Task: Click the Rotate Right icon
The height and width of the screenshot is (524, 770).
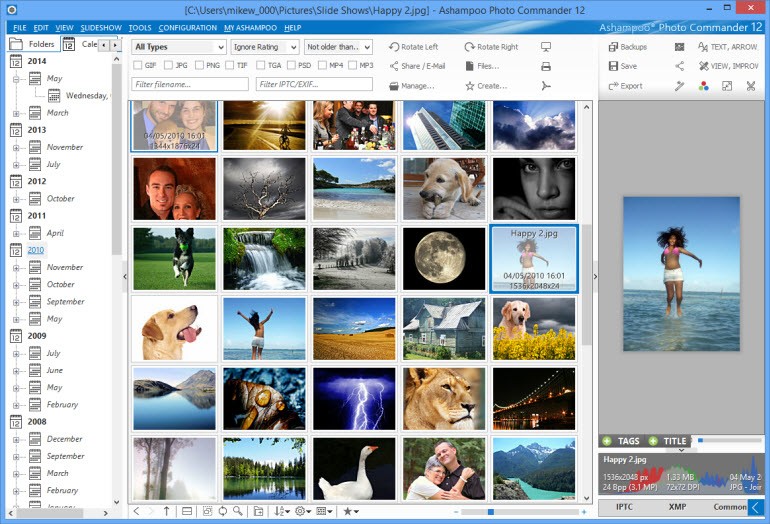Action: point(470,47)
